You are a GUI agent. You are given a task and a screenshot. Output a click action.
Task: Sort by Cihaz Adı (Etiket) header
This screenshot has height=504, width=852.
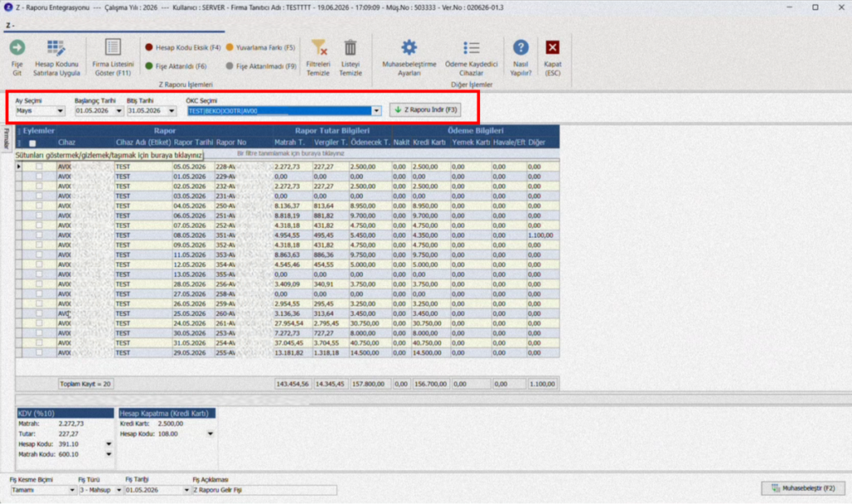143,142
